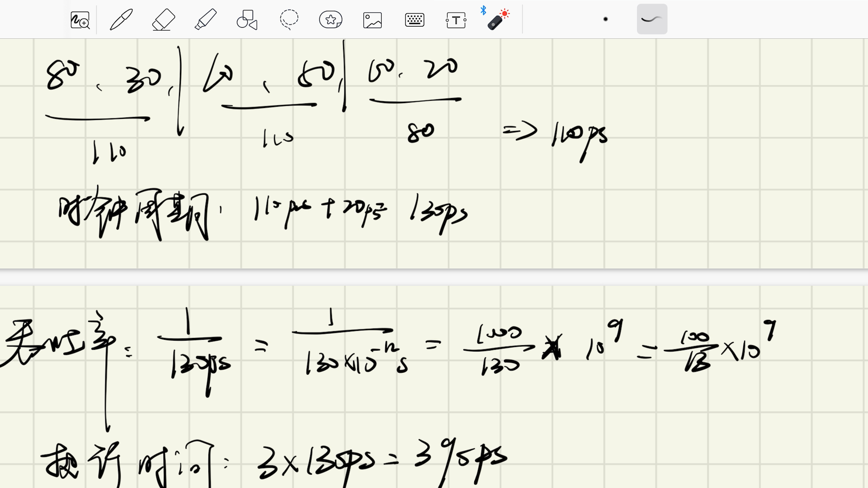Screen dimensions: 868x488
Task: Select the Shapes tool
Action: (247, 20)
